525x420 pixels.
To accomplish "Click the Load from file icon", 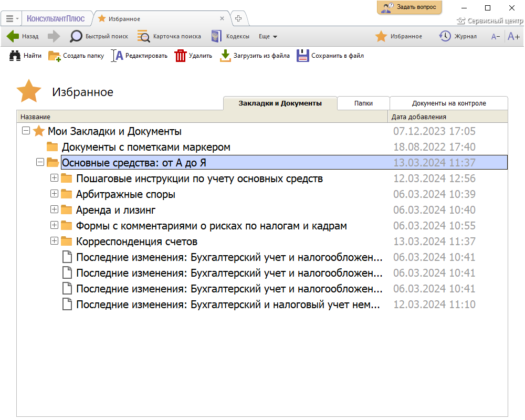I will pos(225,56).
